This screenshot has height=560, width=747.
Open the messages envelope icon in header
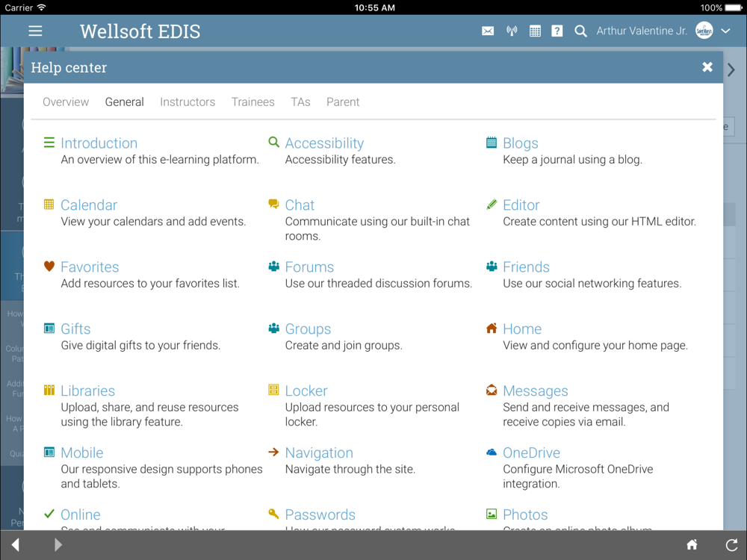pos(488,31)
